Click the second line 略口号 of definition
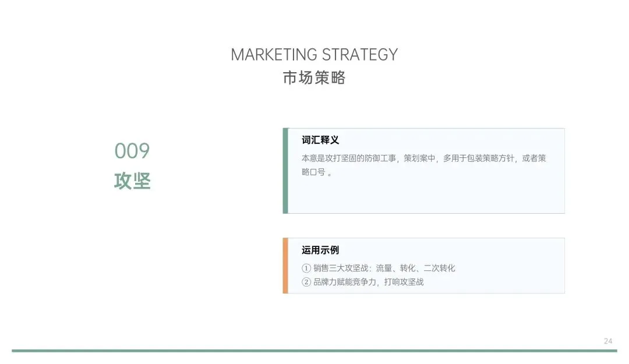The width and height of the screenshot is (629, 364). [x=316, y=172]
